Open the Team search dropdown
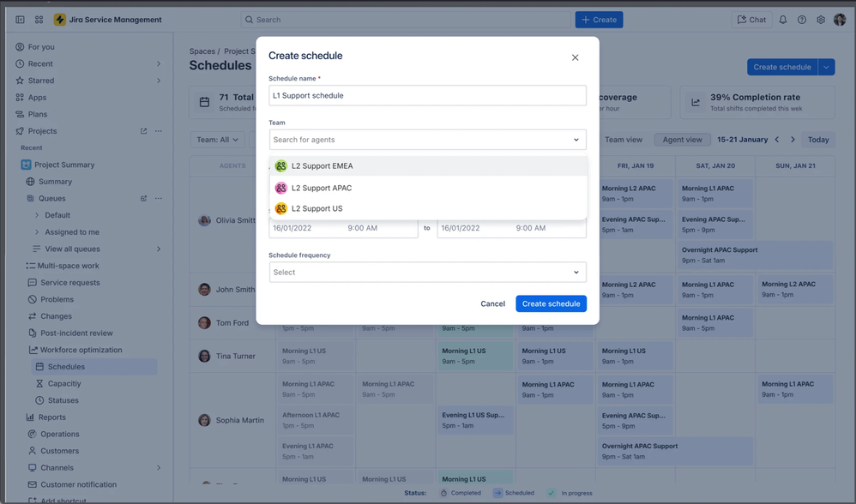856x504 pixels. tap(427, 140)
